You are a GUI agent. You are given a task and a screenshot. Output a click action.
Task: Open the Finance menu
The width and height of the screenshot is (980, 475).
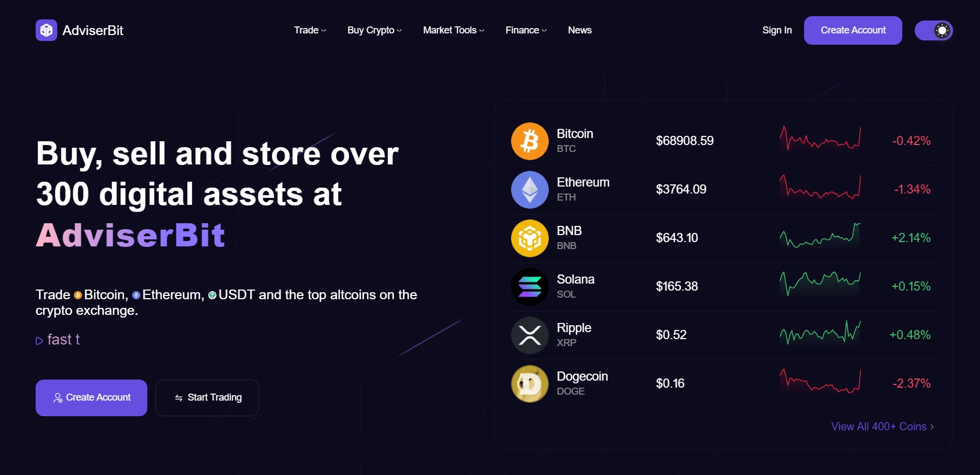click(x=526, y=30)
